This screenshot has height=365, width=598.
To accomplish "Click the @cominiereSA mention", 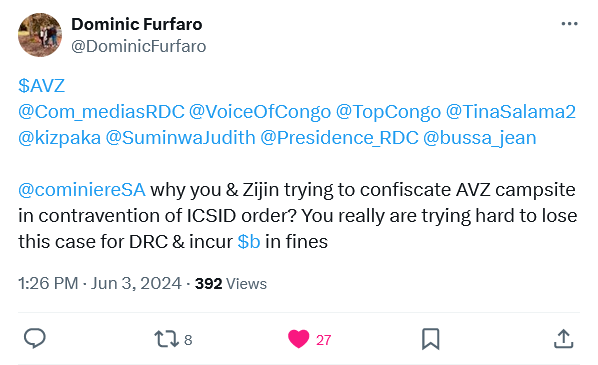I will (x=82, y=190).
